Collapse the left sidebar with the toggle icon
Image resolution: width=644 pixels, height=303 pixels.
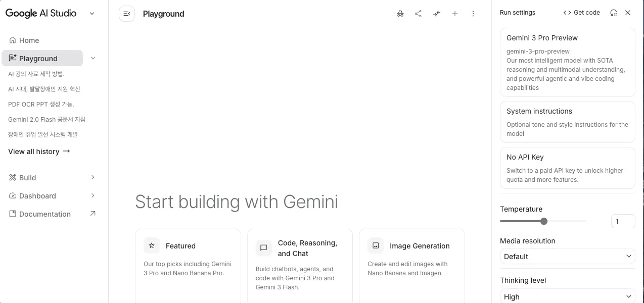(127, 14)
